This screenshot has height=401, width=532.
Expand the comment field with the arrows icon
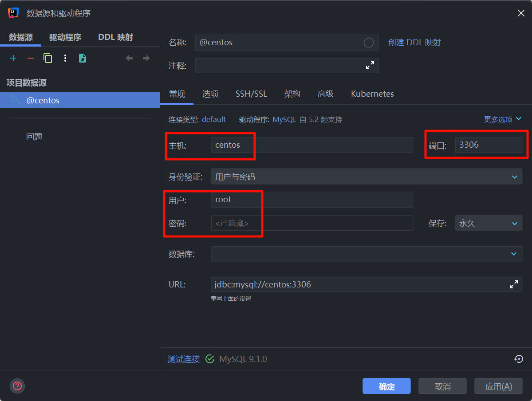tap(370, 66)
